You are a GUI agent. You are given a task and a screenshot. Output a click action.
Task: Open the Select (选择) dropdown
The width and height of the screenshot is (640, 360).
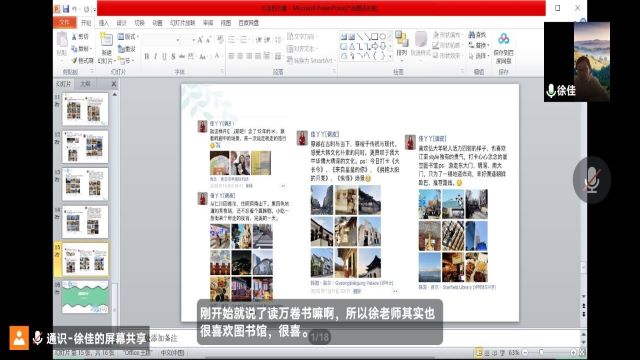coord(478,56)
